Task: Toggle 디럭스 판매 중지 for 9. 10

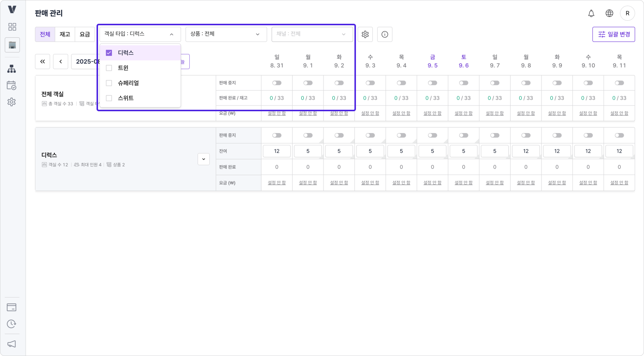Action: click(588, 135)
